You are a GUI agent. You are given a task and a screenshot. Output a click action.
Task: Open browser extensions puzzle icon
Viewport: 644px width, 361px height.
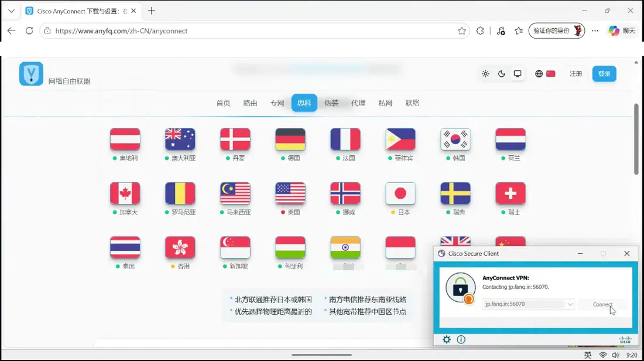480,31
